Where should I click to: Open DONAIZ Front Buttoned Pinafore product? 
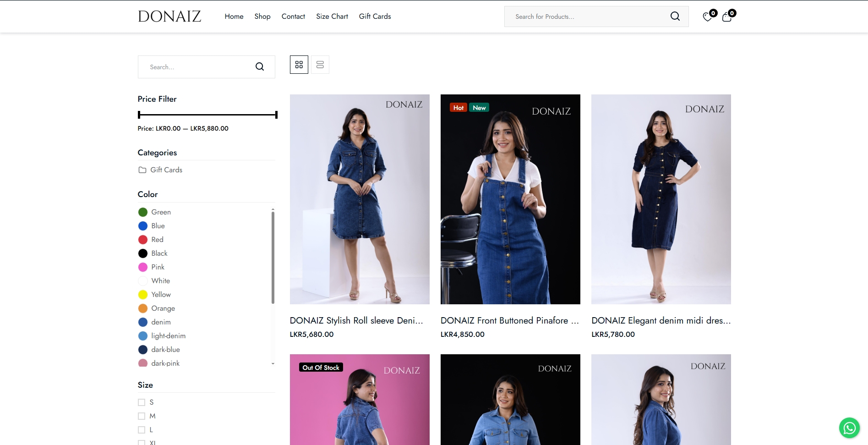(x=509, y=320)
